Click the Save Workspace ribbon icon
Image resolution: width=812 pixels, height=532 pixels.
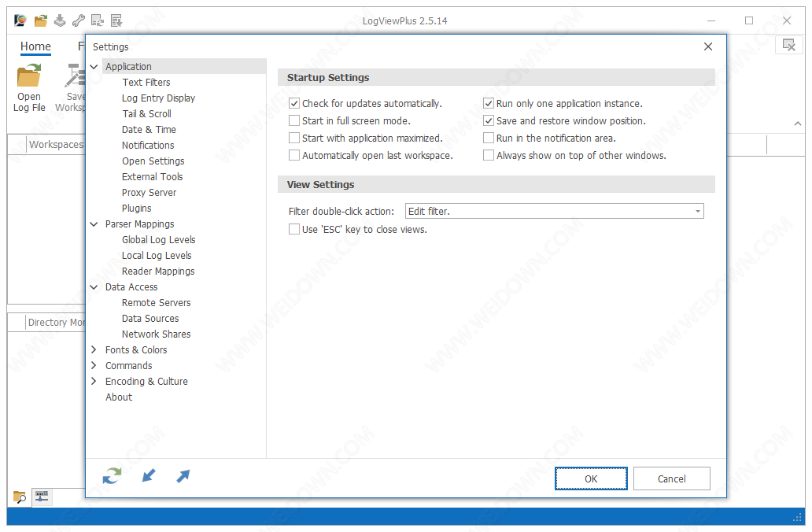click(x=75, y=76)
